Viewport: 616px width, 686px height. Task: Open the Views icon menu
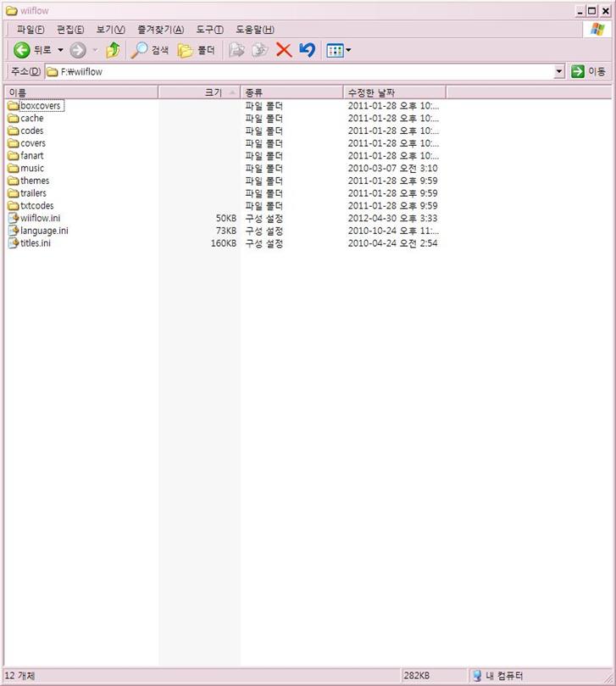(335, 50)
